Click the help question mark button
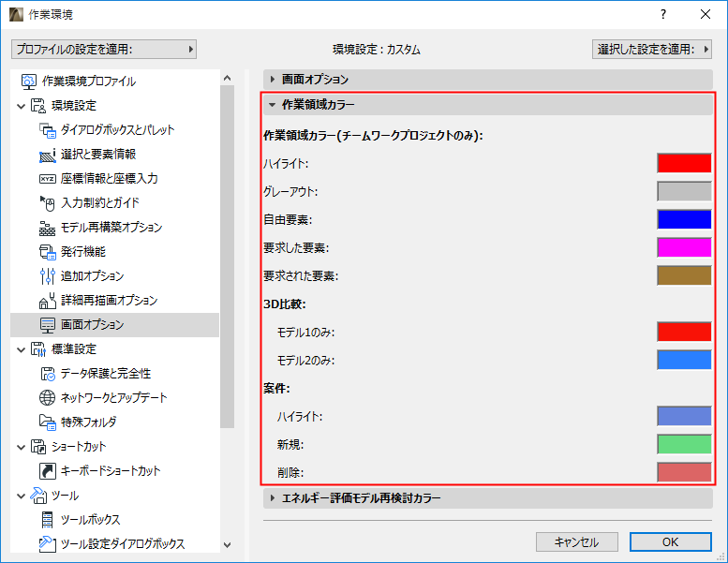The width and height of the screenshot is (728, 563). coord(663,14)
